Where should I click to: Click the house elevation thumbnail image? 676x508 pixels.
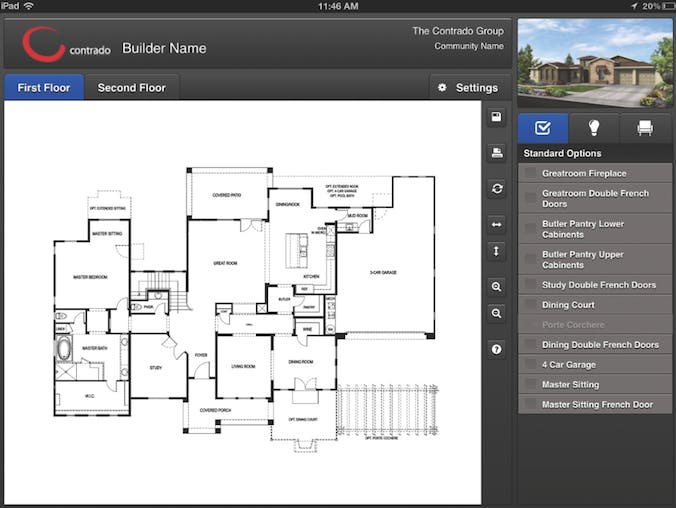pos(596,61)
